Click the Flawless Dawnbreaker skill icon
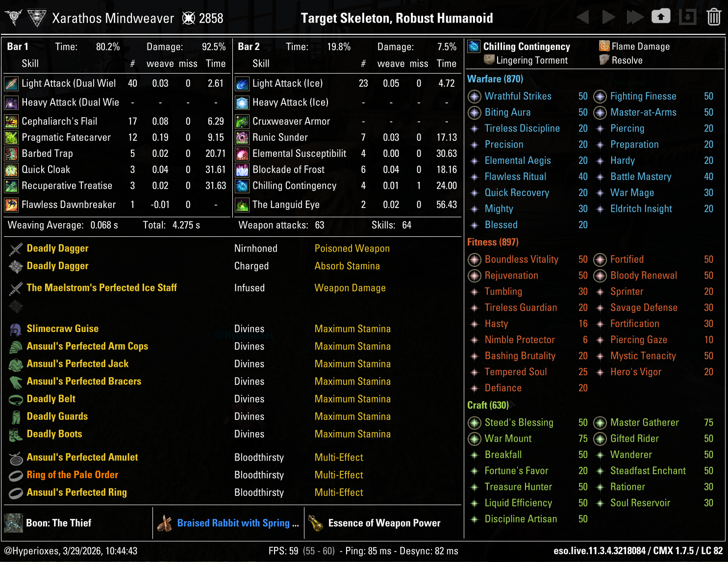The height and width of the screenshot is (562, 728). click(11, 204)
